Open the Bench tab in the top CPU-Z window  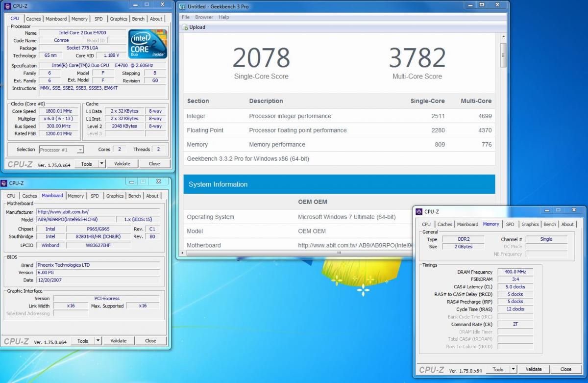pyautogui.click(x=138, y=19)
